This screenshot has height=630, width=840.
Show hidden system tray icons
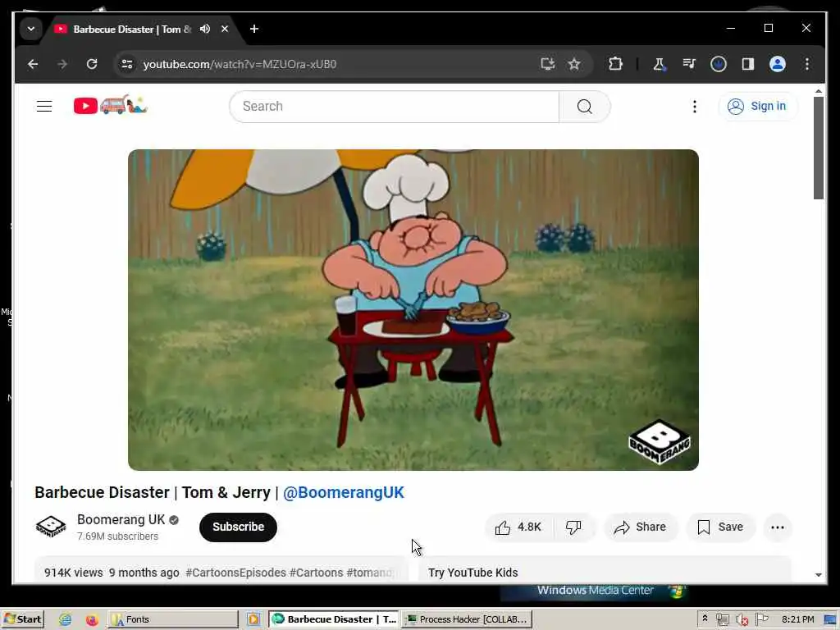tap(705, 619)
